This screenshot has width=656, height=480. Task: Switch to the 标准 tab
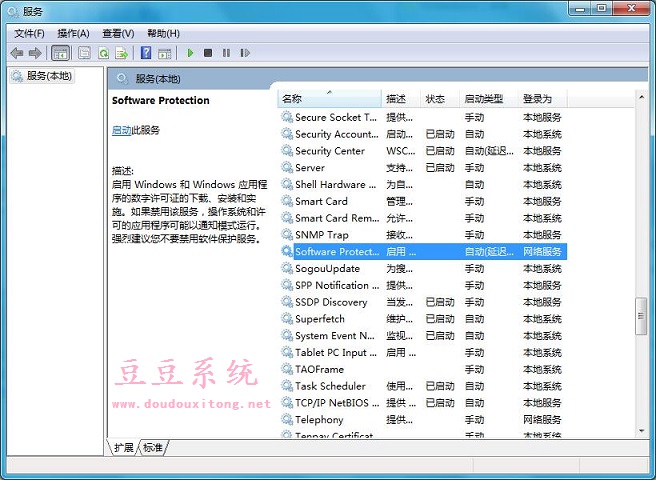coord(153,447)
